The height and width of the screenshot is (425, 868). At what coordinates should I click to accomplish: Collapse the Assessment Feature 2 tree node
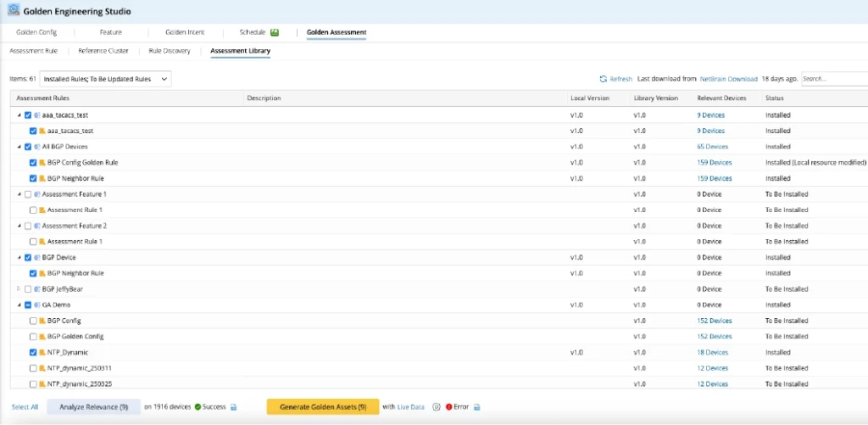[x=19, y=226]
